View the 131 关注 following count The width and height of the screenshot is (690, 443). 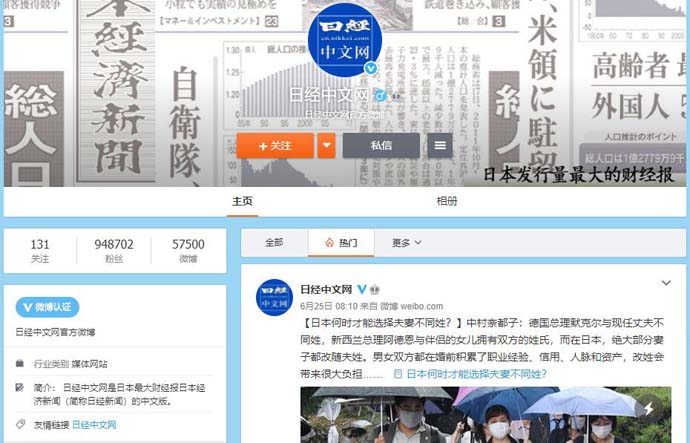click(x=40, y=251)
